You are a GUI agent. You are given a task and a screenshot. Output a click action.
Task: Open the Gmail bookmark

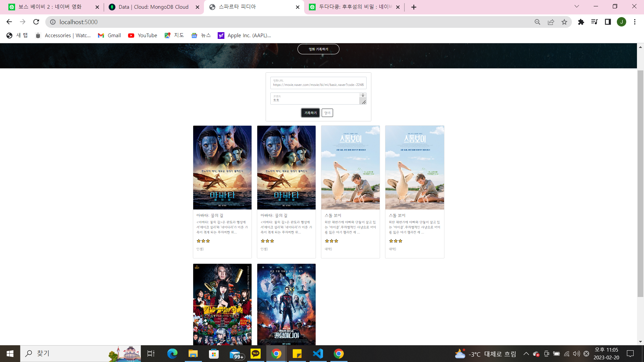pyautogui.click(x=109, y=35)
